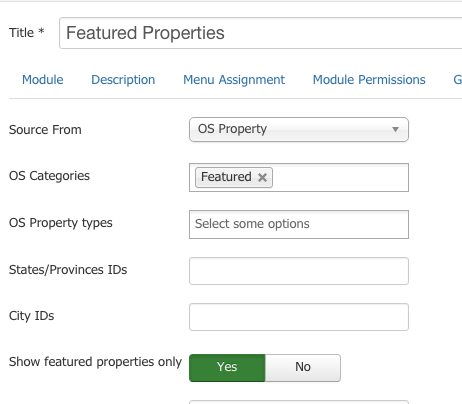The width and height of the screenshot is (462, 404).
Task: Switch to the Module tab
Action: 43,80
